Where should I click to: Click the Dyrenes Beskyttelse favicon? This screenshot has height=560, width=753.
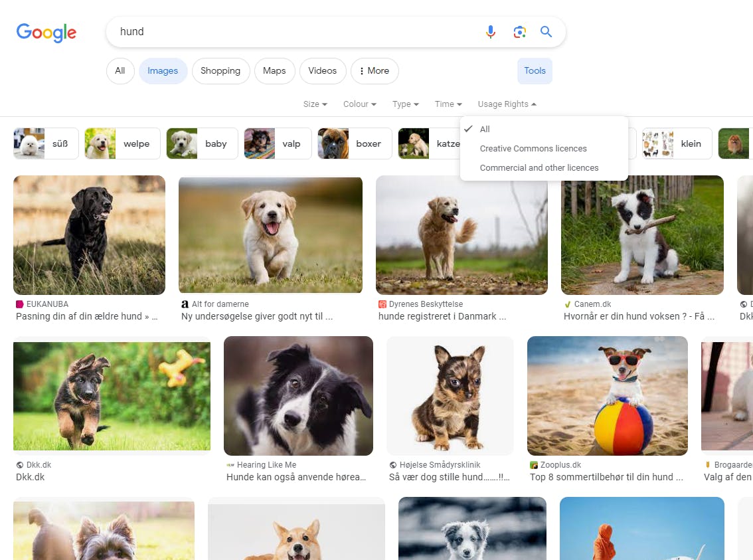pyautogui.click(x=382, y=304)
